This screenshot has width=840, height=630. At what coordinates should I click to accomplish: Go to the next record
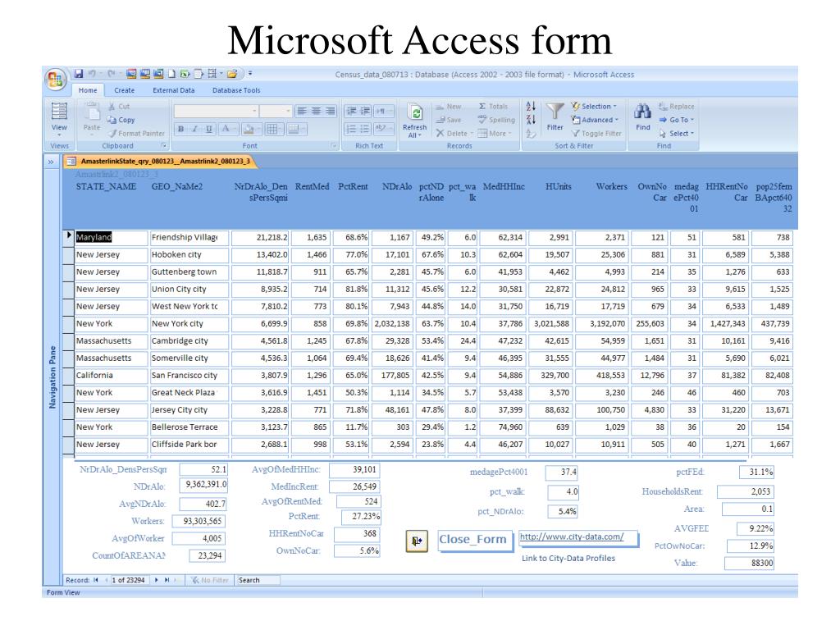157,580
